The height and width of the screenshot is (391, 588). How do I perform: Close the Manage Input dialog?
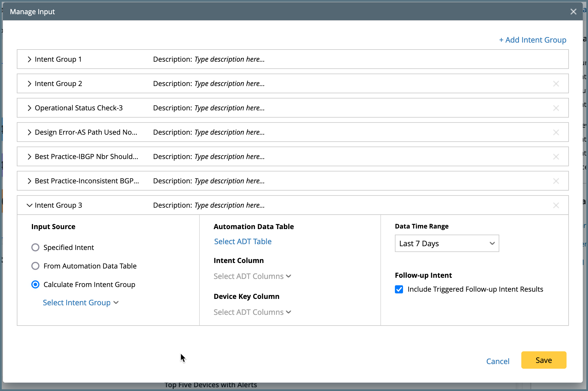point(573,12)
